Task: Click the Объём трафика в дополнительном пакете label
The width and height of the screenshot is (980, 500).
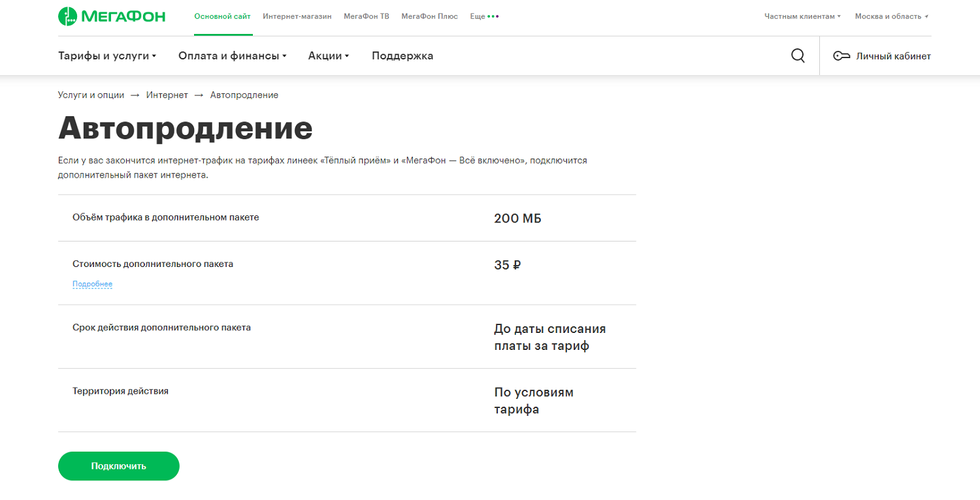Action: pyautogui.click(x=166, y=217)
